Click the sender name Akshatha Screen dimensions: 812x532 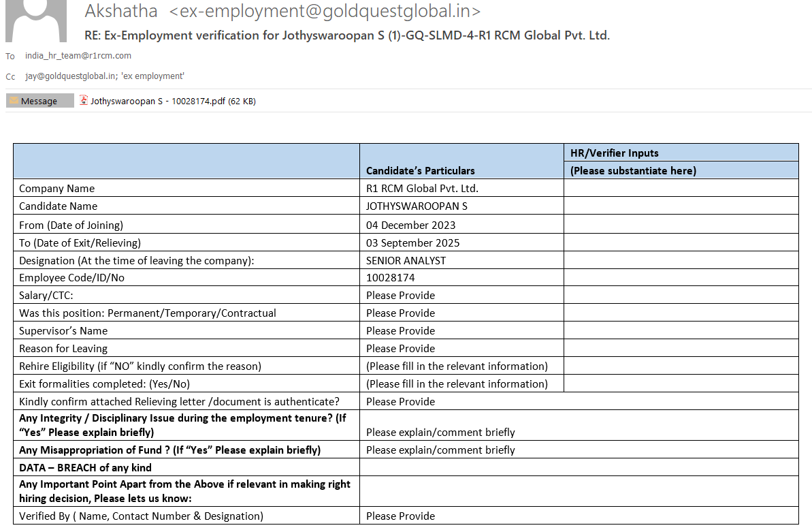(x=121, y=11)
